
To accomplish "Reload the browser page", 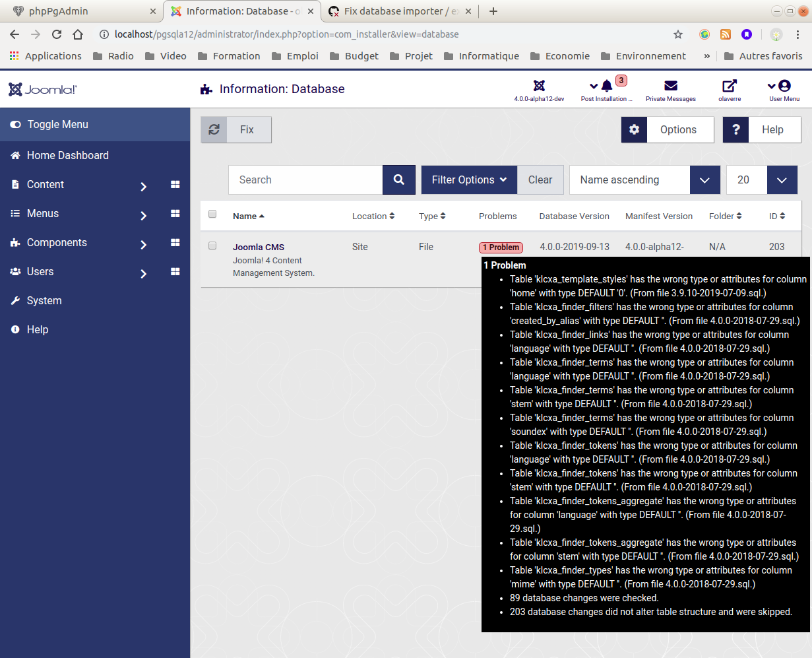I will click(57, 34).
